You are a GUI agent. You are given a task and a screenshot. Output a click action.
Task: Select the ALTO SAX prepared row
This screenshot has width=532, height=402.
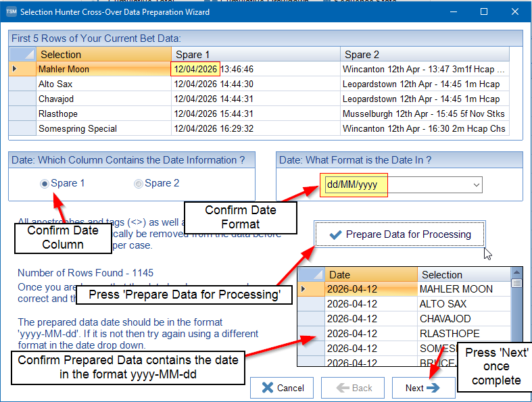[x=464, y=304]
